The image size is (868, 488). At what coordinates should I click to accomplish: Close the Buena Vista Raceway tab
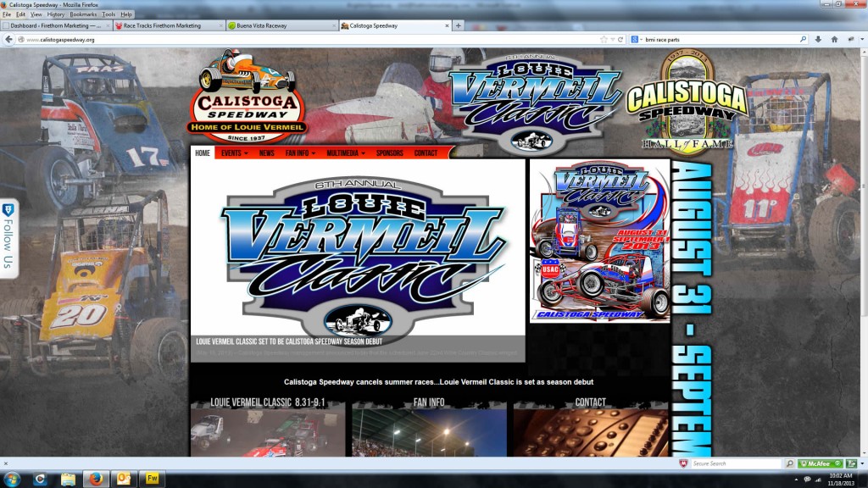334,25
